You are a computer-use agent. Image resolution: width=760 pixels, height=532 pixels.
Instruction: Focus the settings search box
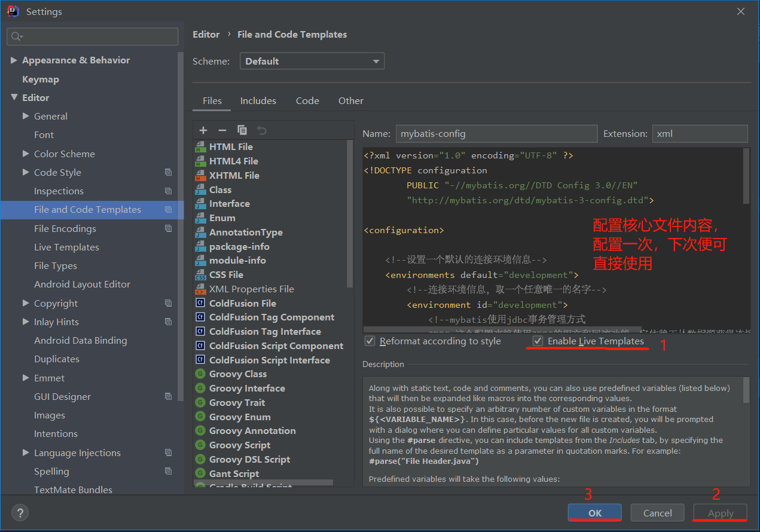(x=93, y=36)
